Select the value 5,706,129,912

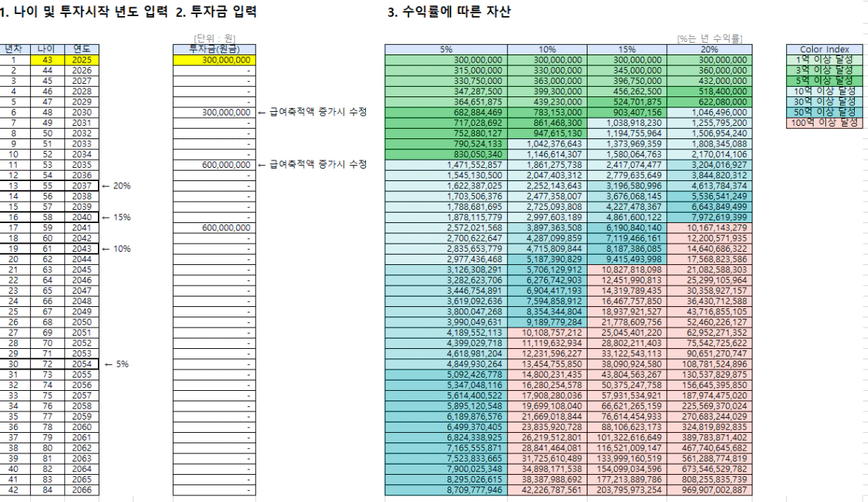pos(547,269)
